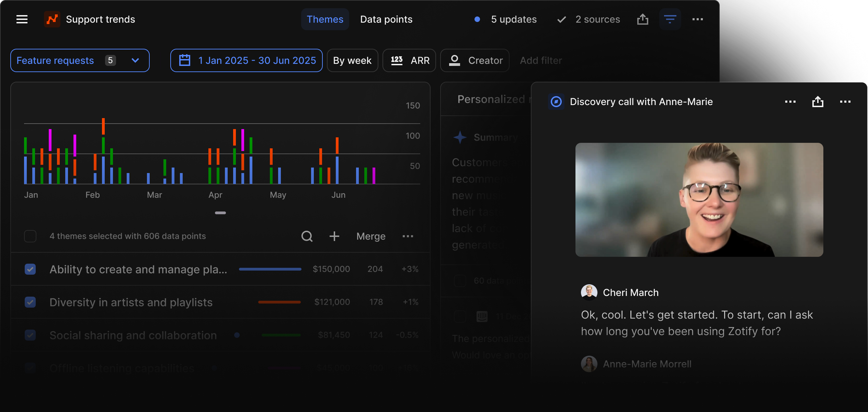This screenshot has height=412, width=868.
Task: Uncheck Diversity in artists and playlists
Action: point(30,302)
